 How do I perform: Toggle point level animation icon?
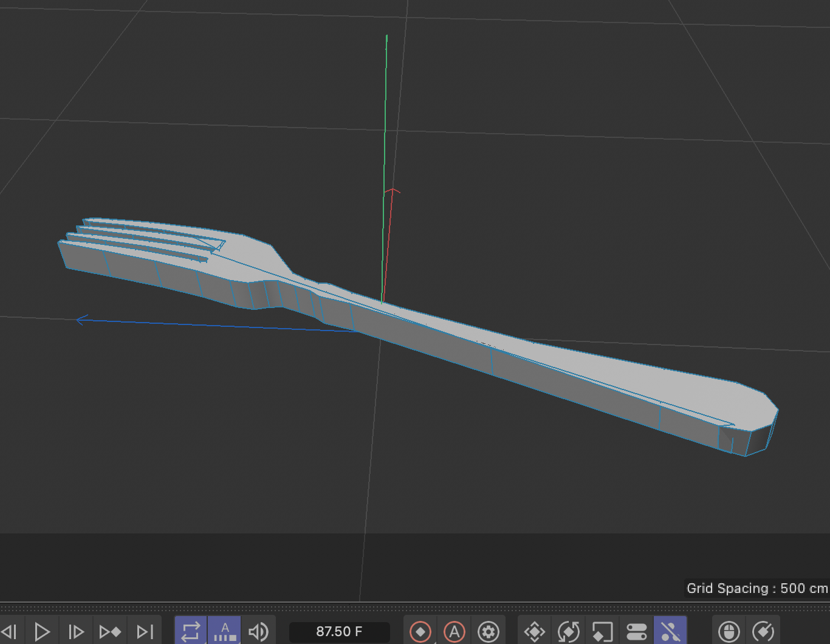(x=670, y=632)
